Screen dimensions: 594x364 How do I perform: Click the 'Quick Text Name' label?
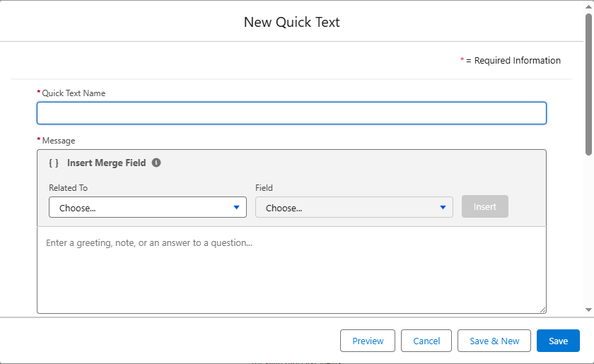point(74,93)
